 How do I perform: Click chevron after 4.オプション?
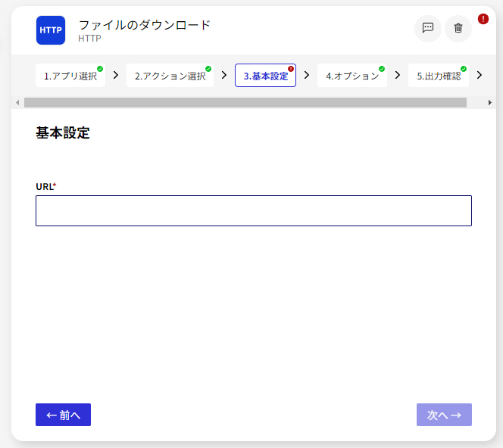[398, 76]
